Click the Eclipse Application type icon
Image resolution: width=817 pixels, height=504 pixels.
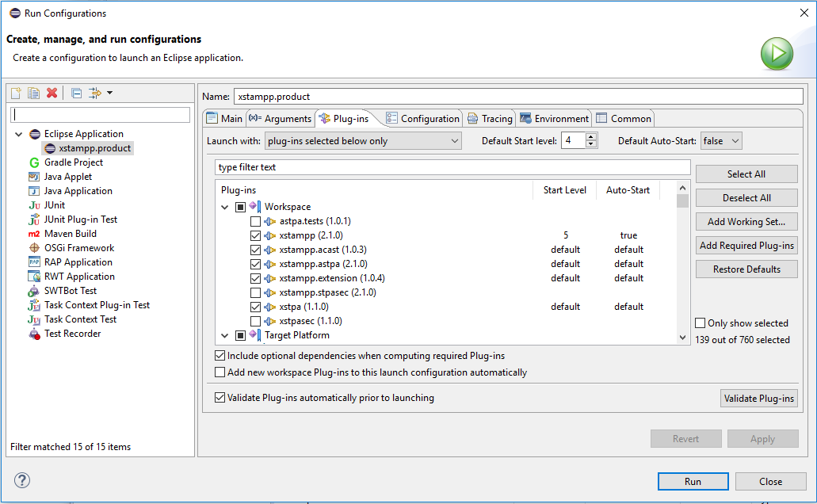[35, 134]
